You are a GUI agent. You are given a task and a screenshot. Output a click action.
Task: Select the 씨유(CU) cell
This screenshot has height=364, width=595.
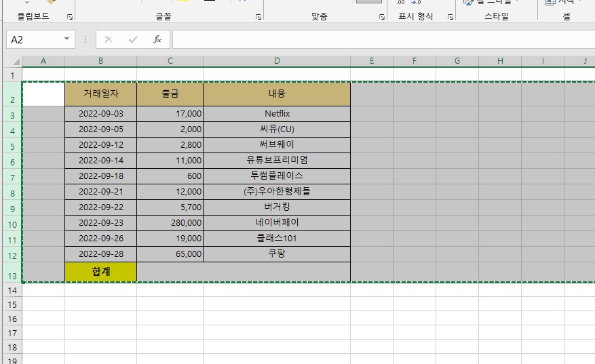click(x=277, y=129)
